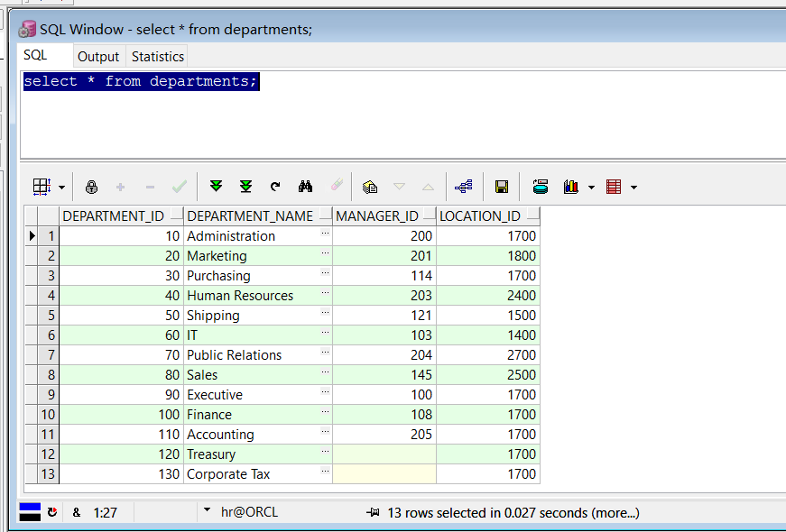786x532 pixels.
Task: Switch to the Output tab
Action: pyautogui.click(x=98, y=57)
